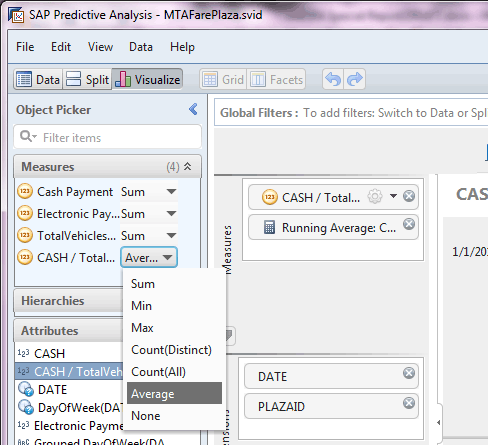Screen dimensions: 488x445
Task: Open dropdown arrow on CASH / Total... chip
Action: coord(393,196)
